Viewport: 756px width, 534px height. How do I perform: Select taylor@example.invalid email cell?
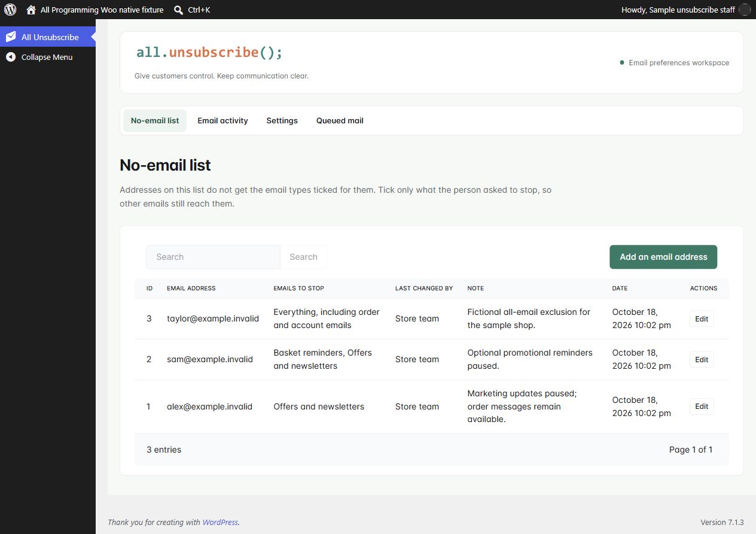tap(213, 318)
